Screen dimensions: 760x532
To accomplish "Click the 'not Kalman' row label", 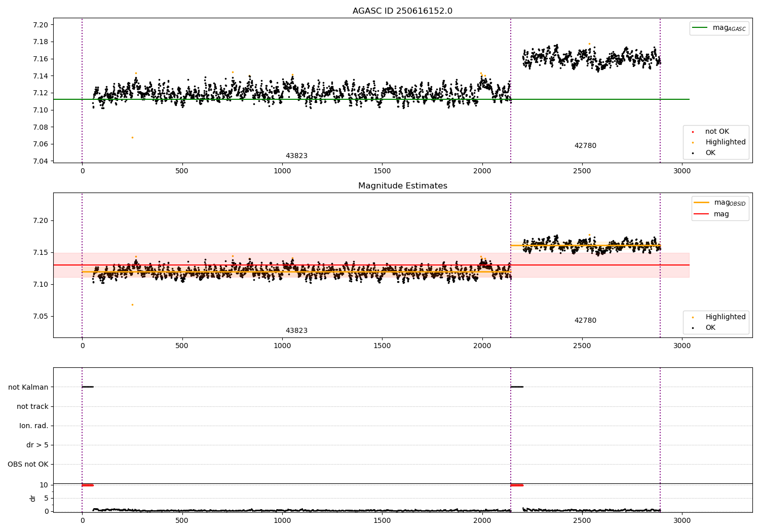I will coord(28,387).
